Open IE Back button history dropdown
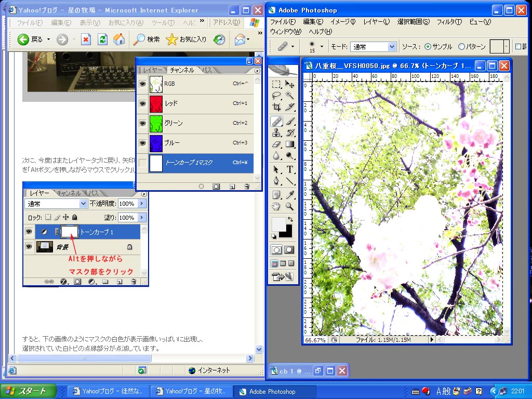 point(48,39)
